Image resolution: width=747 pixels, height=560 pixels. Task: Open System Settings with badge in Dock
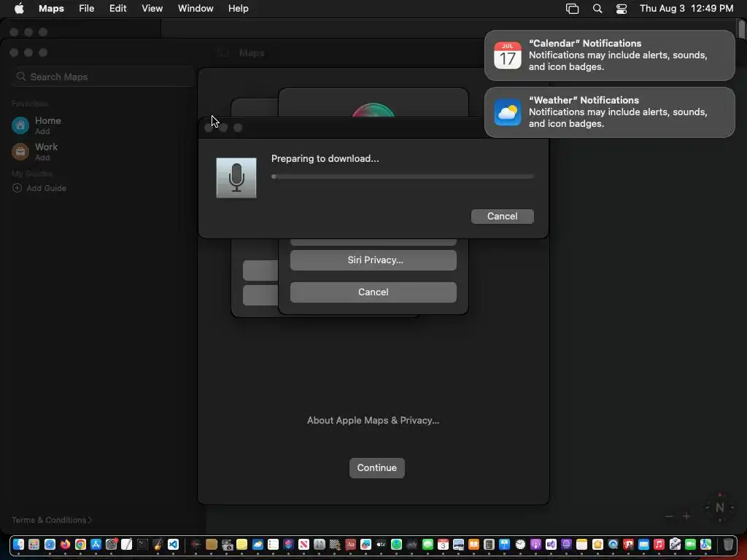tap(112, 544)
